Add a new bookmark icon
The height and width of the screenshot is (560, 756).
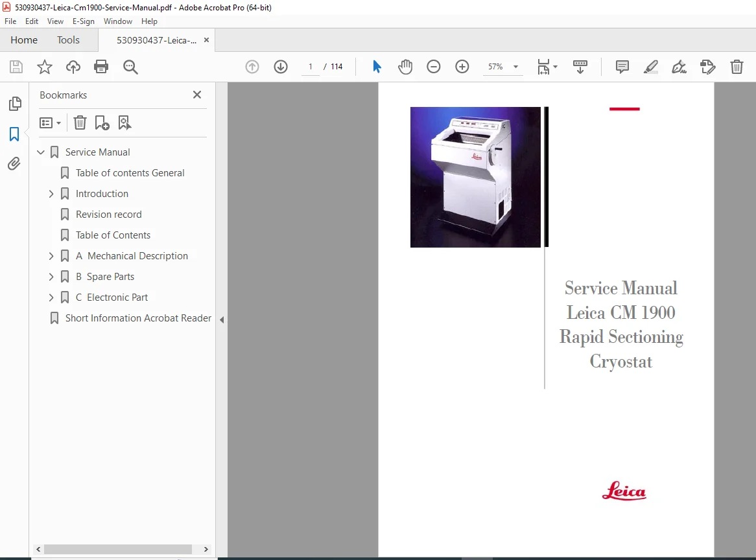point(102,123)
